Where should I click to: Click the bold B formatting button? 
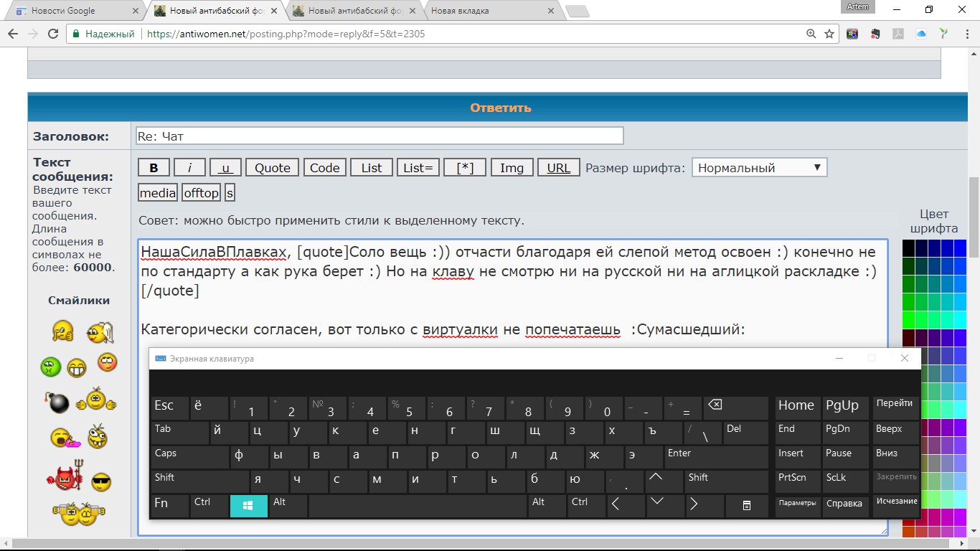154,168
